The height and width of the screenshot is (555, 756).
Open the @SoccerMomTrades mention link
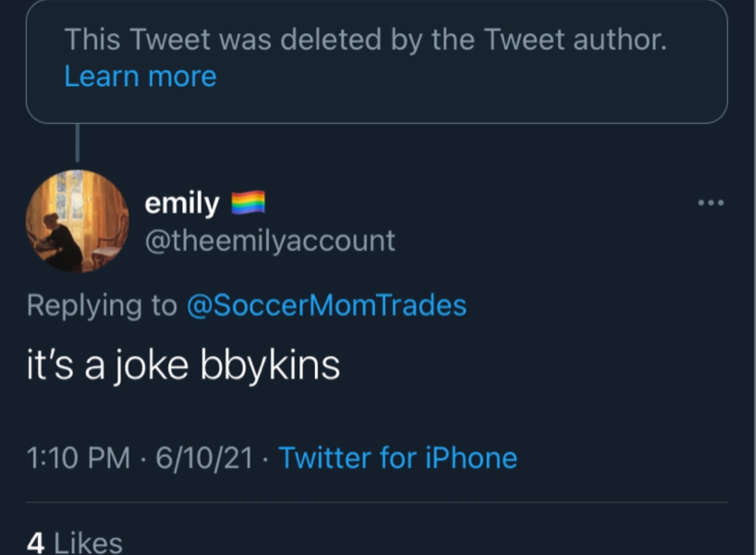(326, 305)
